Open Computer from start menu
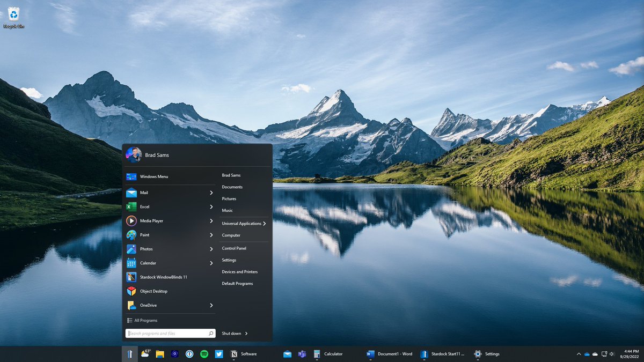644x362 pixels. point(231,235)
